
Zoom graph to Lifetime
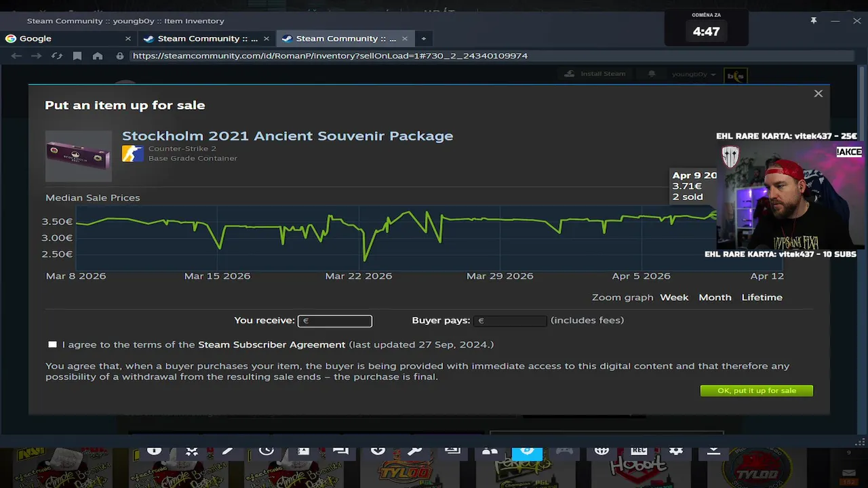click(762, 298)
